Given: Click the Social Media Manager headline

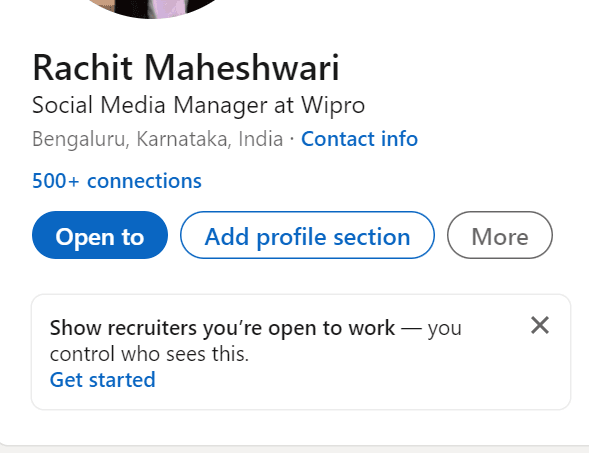Looking at the screenshot, I should [198, 105].
